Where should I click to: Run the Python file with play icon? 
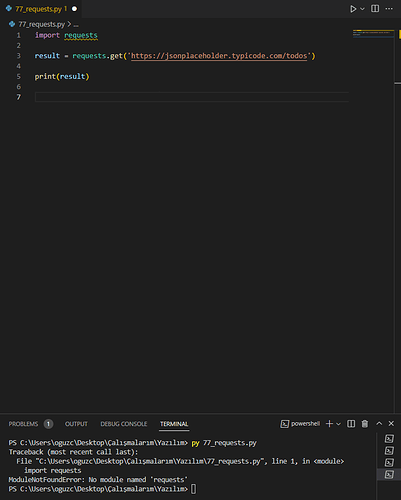(x=353, y=9)
